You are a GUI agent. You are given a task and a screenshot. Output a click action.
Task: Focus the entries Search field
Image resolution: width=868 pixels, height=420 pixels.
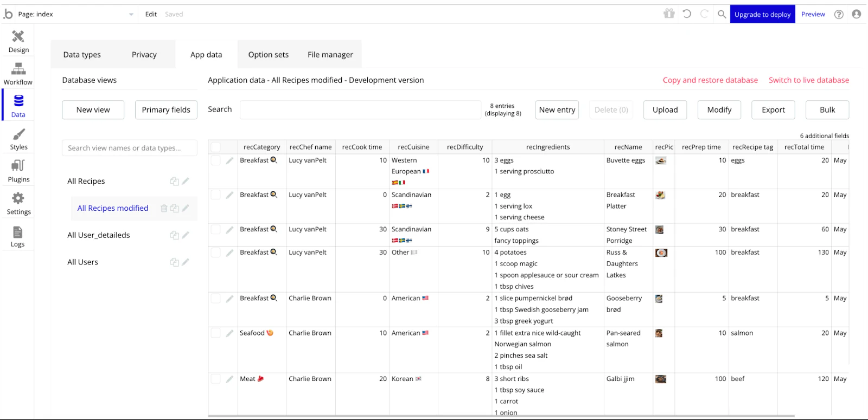[x=361, y=110]
